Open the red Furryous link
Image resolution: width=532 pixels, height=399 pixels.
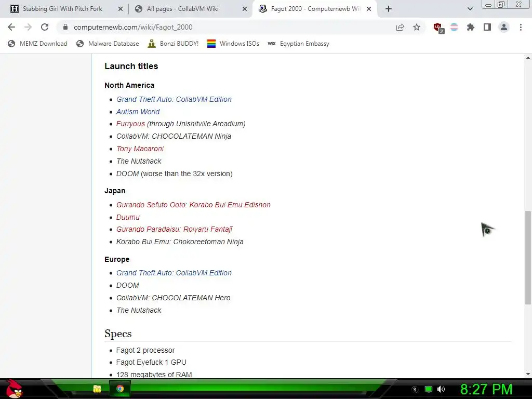[x=130, y=124]
